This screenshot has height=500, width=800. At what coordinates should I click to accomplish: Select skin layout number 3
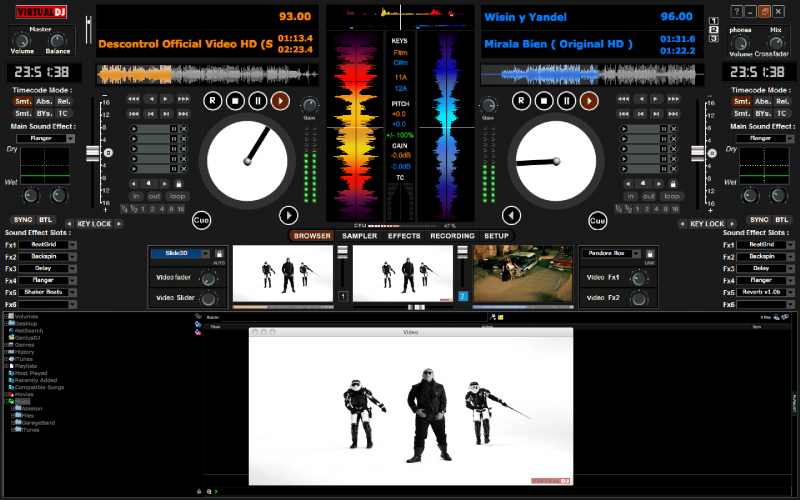tap(714, 38)
